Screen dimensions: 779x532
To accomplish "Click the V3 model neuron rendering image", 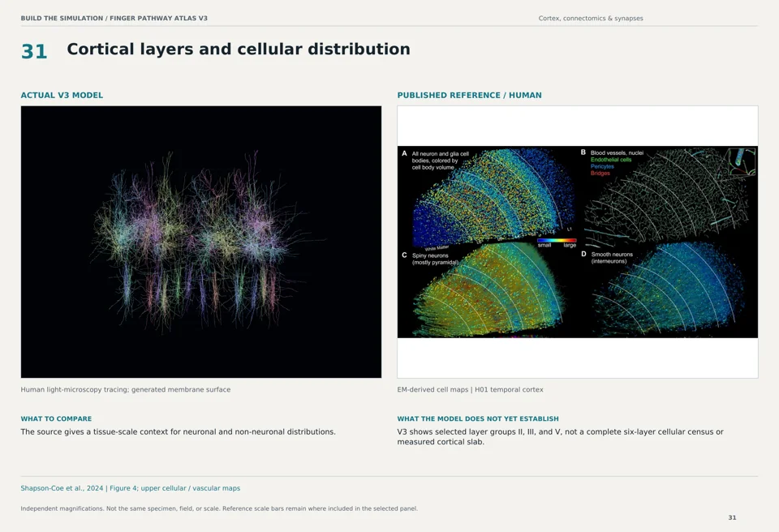I will pos(201,242).
